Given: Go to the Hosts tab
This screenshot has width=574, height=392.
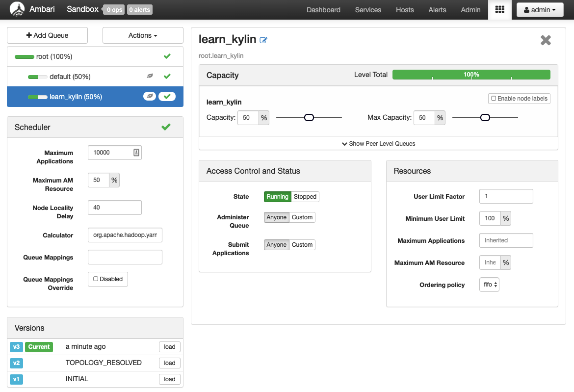Looking at the screenshot, I should (x=405, y=10).
